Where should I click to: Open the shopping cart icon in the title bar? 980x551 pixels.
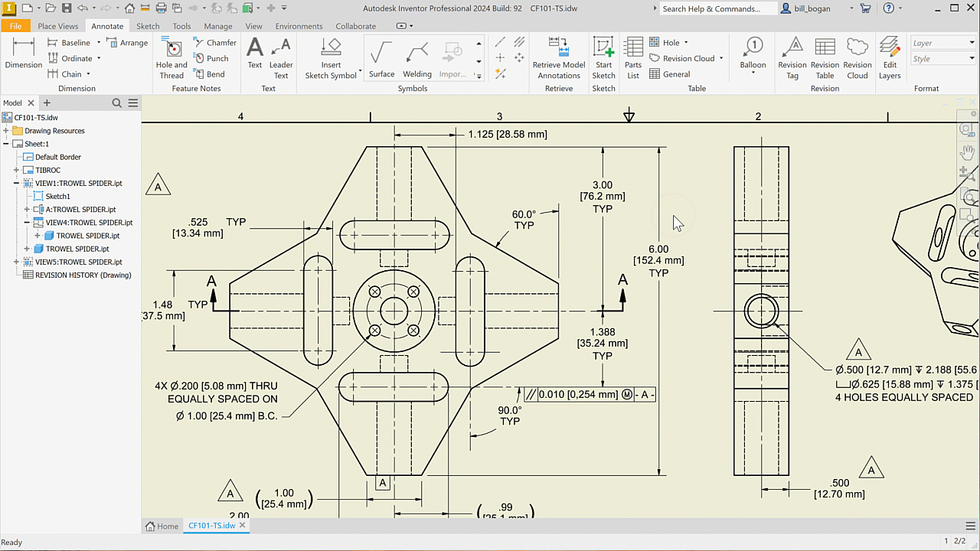tap(865, 8)
